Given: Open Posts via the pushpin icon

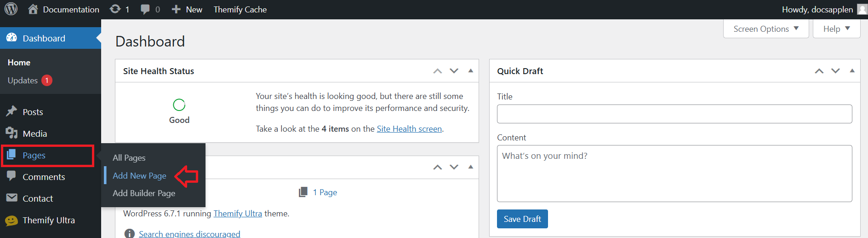Looking at the screenshot, I should [x=11, y=112].
